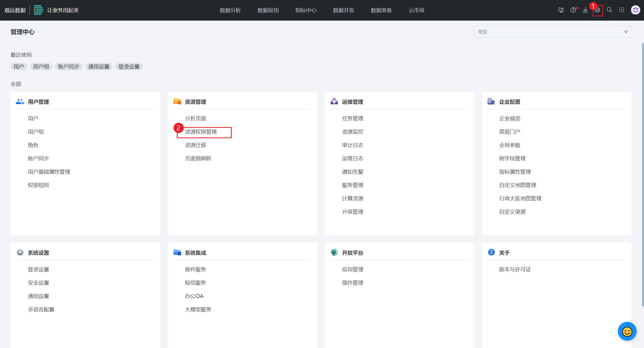Switch to 指标中心 tab
This screenshot has width=644, height=348.
coord(306,10)
